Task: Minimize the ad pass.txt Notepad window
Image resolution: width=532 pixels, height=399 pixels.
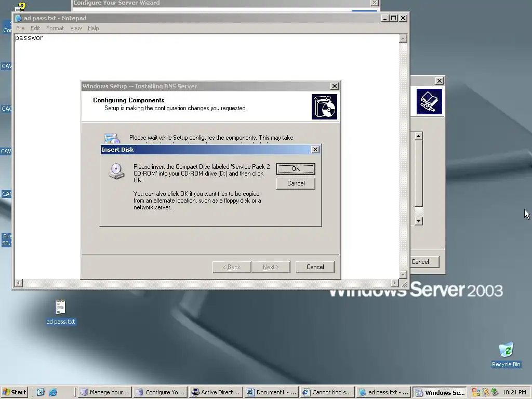Action: click(x=385, y=18)
